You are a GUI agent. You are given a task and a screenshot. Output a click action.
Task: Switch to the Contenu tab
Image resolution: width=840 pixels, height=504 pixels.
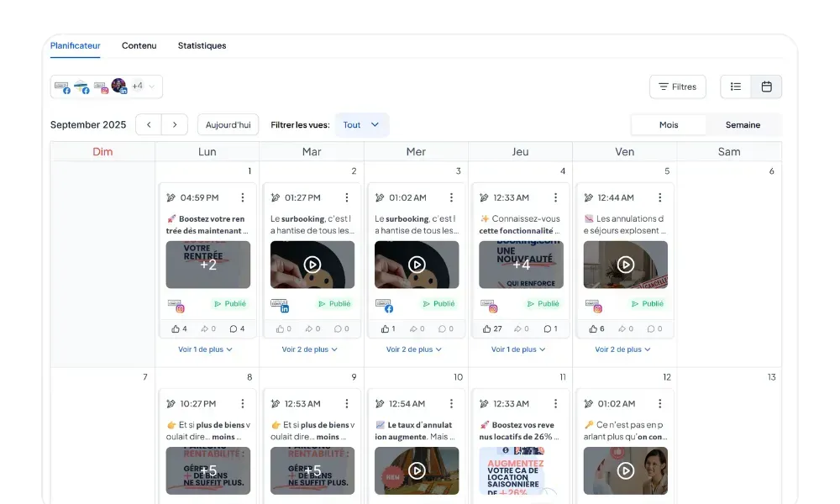(139, 45)
